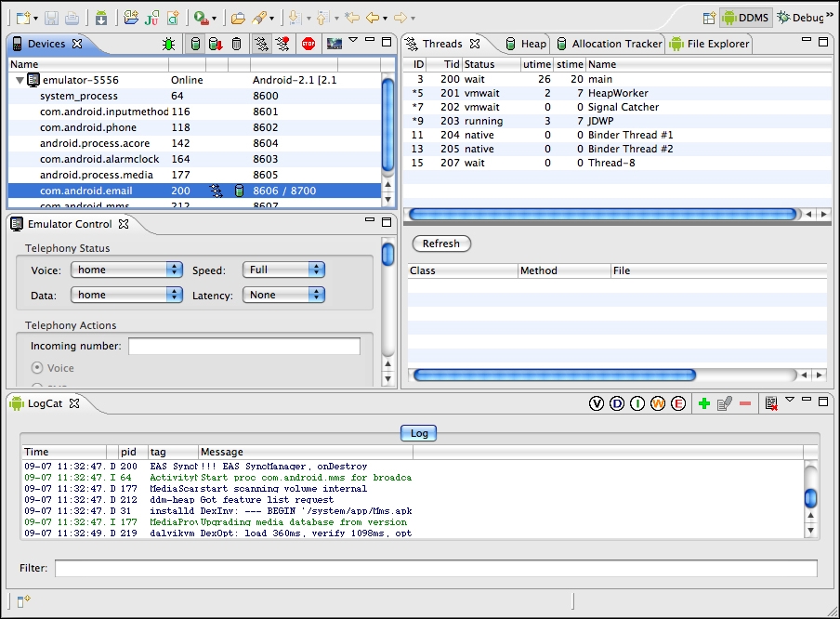The image size is (840, 619).
Task: Click green plus to add LogCat filter
Action: [704, 403]
